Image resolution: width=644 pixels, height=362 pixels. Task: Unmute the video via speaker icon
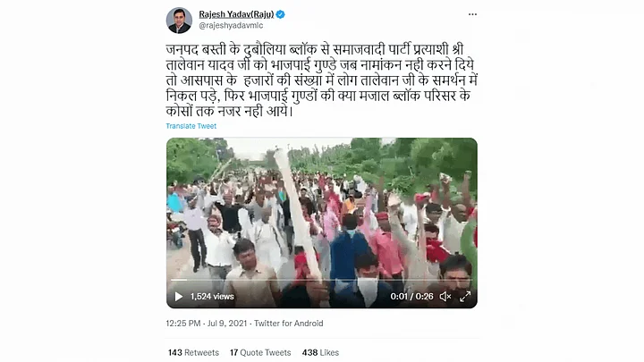[445, 297]
